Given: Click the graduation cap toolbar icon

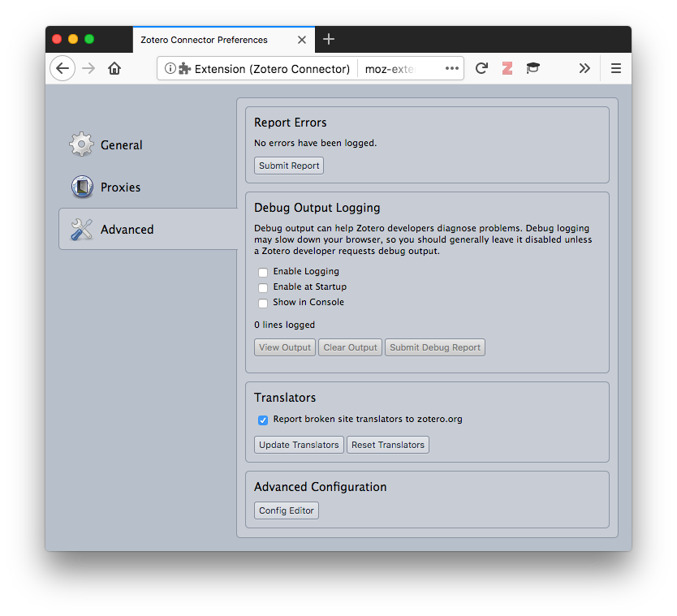Looking at the screenshot, I should 533,68.
